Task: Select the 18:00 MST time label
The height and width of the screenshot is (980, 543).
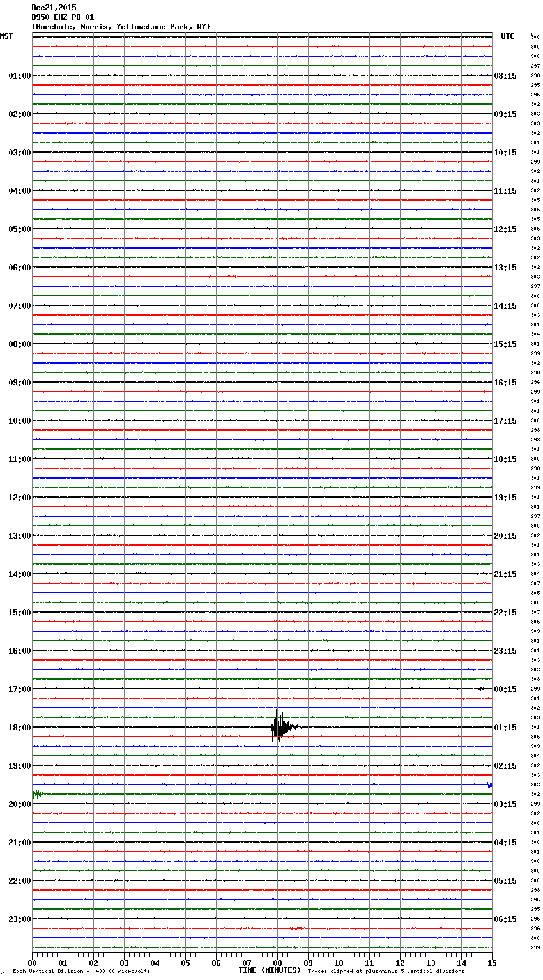Action: tap(20, 728)
